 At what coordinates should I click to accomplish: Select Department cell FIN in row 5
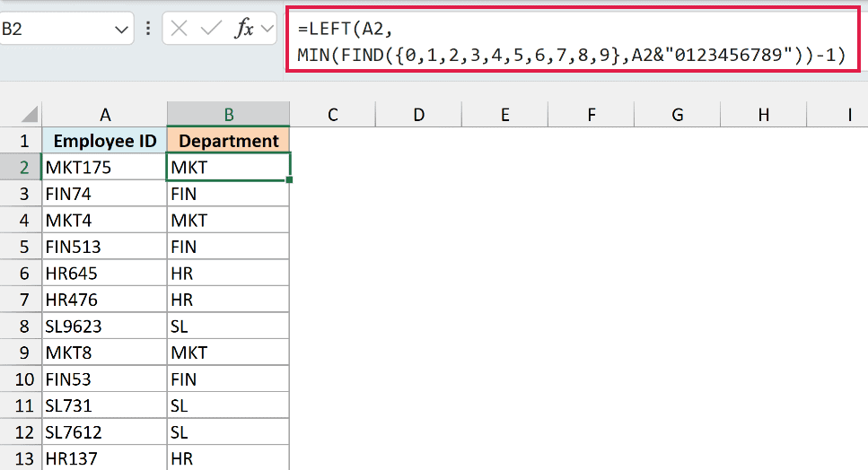[x=229, y=247]
